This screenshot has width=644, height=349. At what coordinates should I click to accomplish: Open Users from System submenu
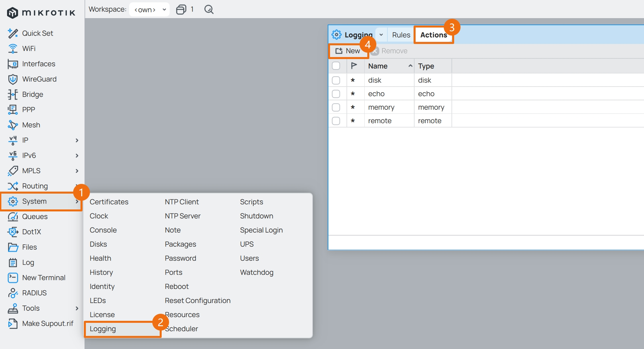[x=249, y=258]
